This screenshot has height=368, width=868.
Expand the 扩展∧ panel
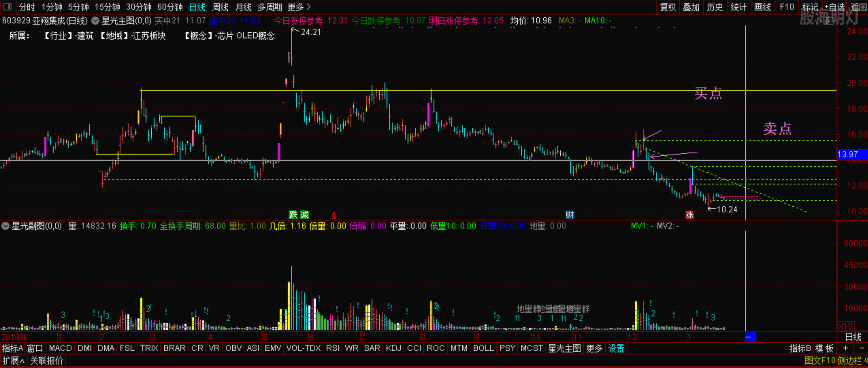pos(13,361)
